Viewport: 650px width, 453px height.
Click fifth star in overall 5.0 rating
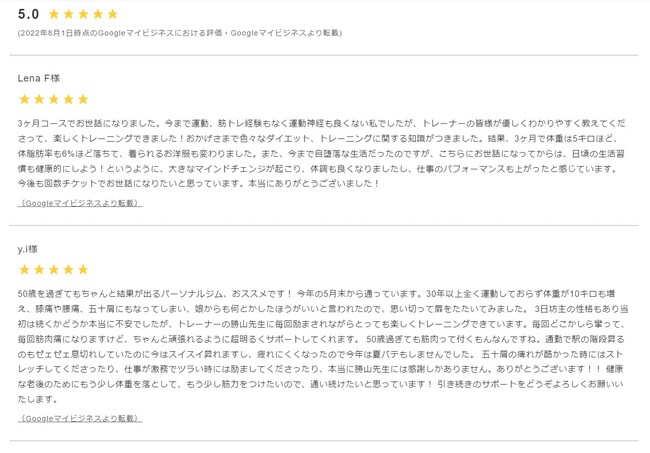(x=112, y=15)
